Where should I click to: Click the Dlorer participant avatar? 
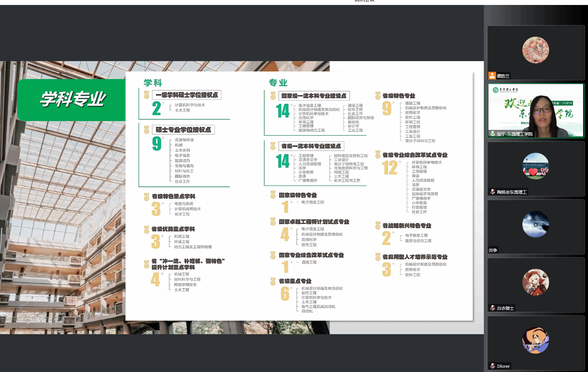point(535,340)
